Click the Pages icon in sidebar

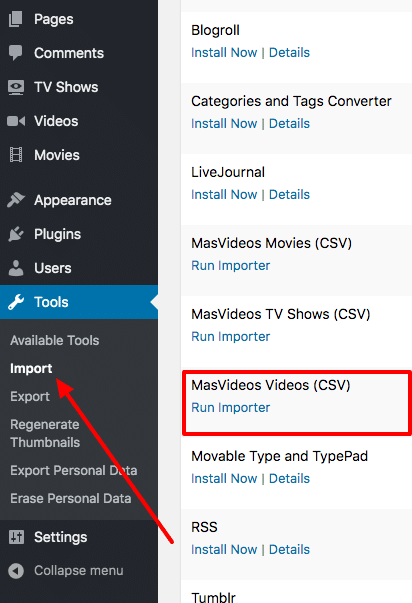click(16, 19)
